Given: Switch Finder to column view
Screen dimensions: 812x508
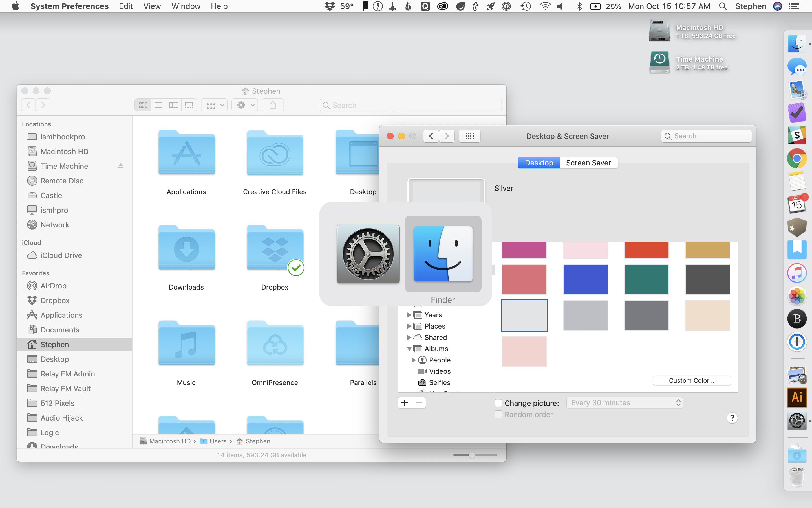Looking at the screenshot, I should click(173, 105).
